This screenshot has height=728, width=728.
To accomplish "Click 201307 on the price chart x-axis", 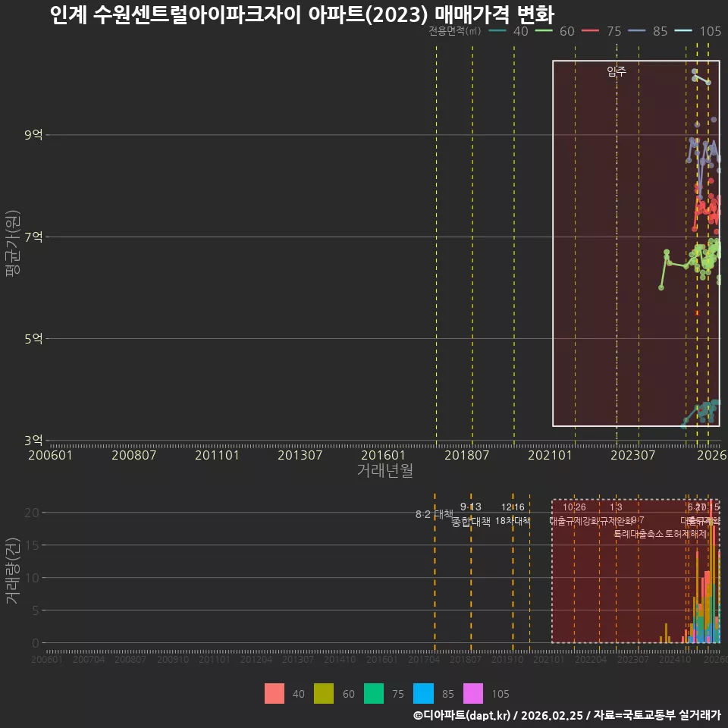I will click(300, 455).
